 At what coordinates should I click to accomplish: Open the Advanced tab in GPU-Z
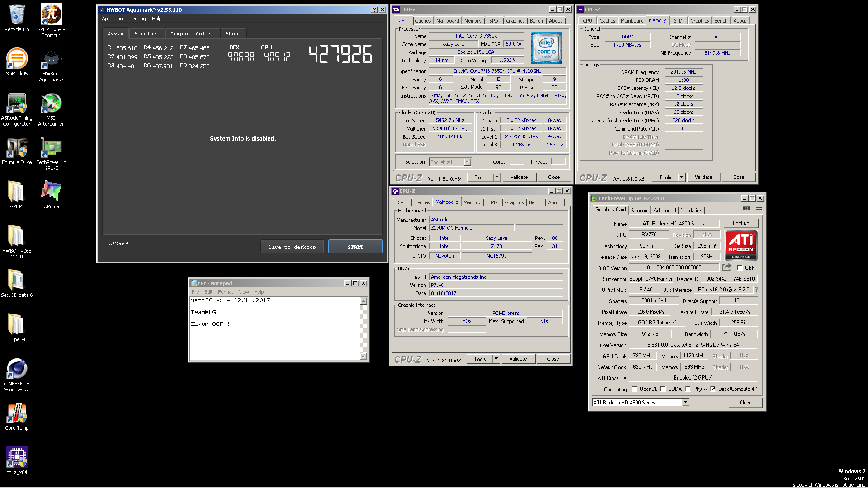[x=665, y=210]
